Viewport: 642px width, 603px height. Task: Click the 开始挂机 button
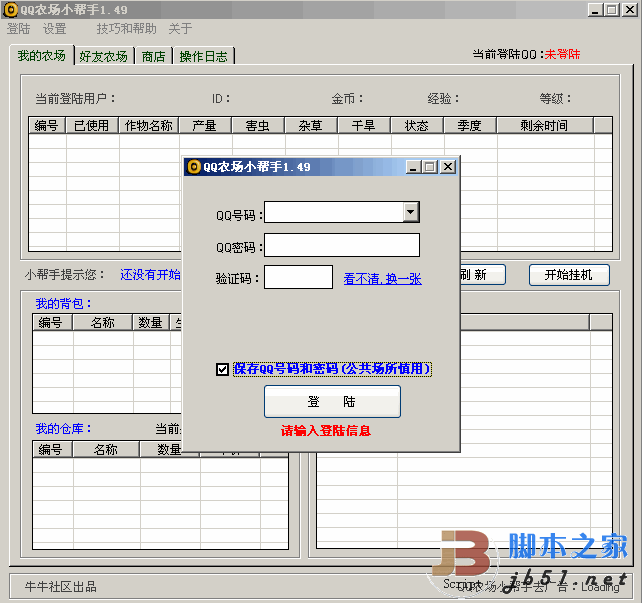(569, 275)
